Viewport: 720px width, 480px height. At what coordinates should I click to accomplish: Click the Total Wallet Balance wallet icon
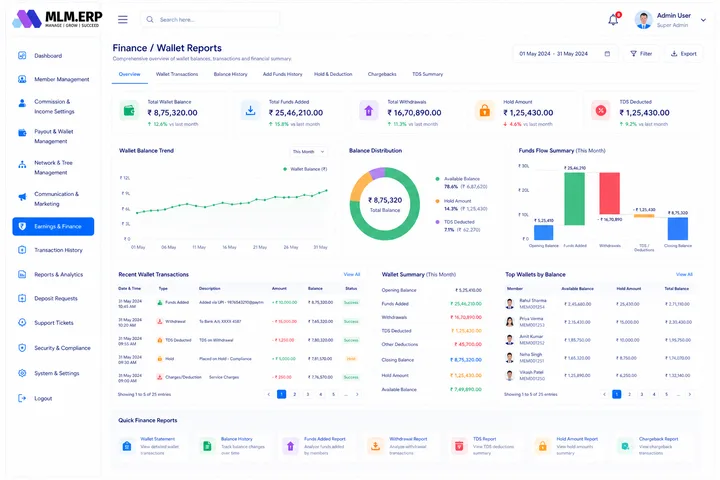[129, 111]
